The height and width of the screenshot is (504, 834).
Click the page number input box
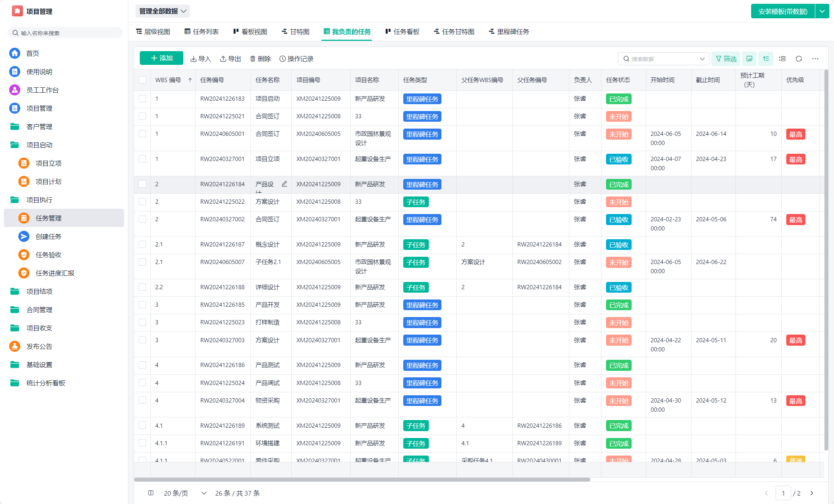[x=783, y=493]
